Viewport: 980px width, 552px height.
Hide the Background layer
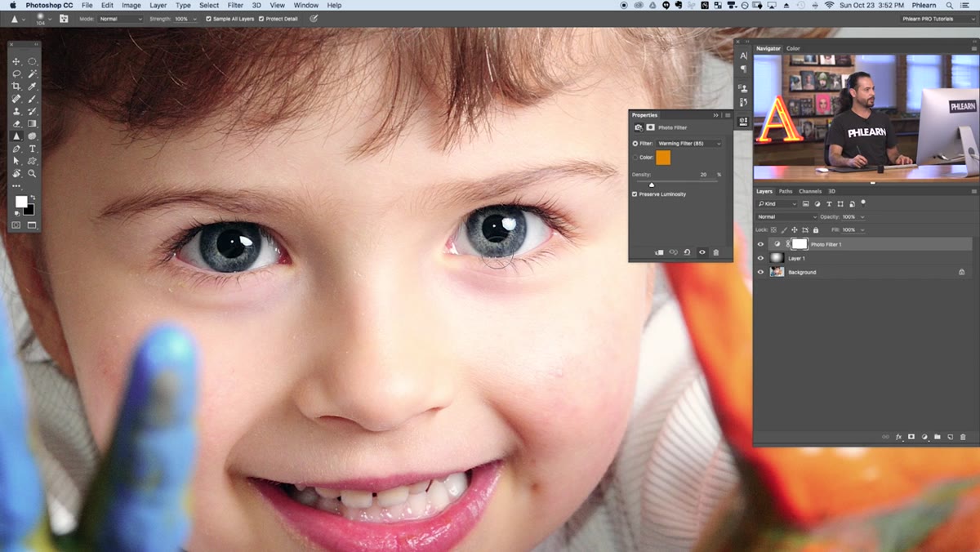tap(761, 272)
